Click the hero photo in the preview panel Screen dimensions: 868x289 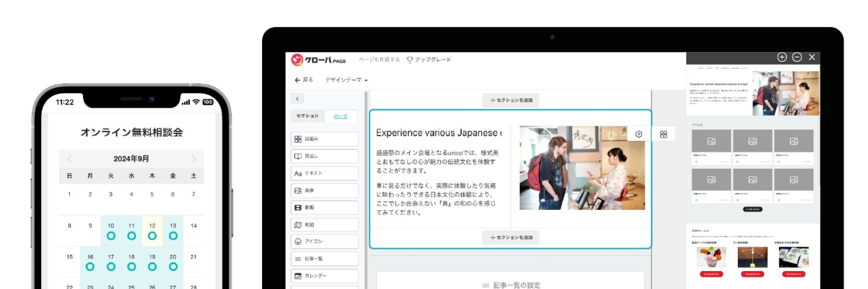click(x=786, y=93)
